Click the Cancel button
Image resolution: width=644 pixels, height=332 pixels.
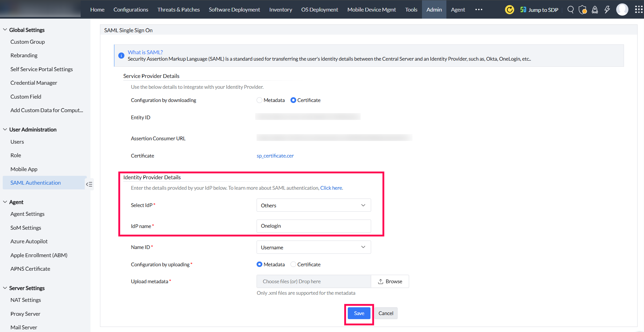point(386,313)
